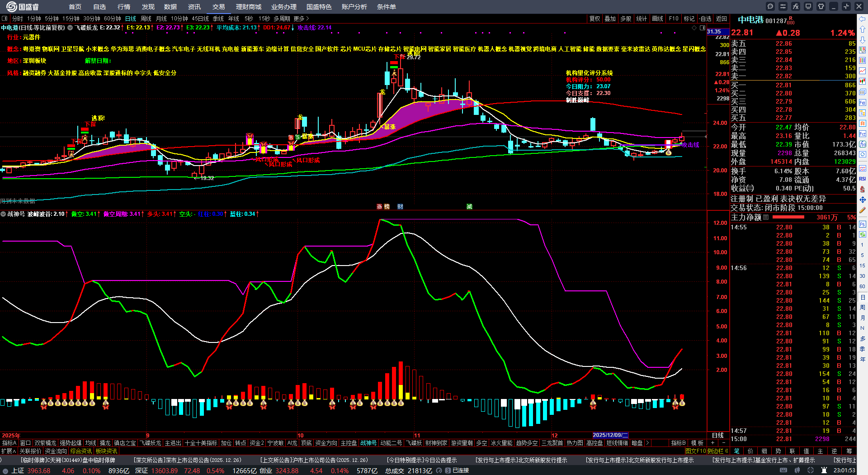Open the 交易 trading menu

tap(219, 7)
